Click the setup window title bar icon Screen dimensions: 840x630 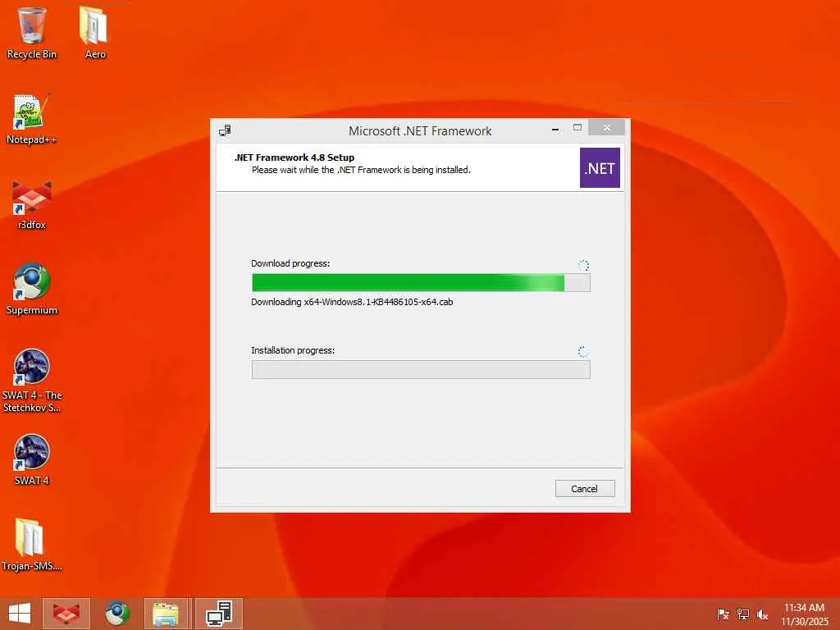(x=225, y=130)
